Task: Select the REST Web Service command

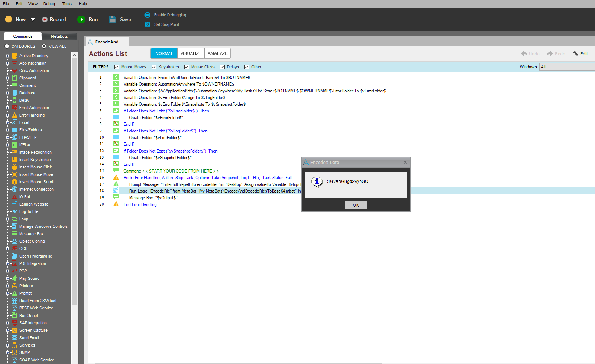Action: point(36,308)
